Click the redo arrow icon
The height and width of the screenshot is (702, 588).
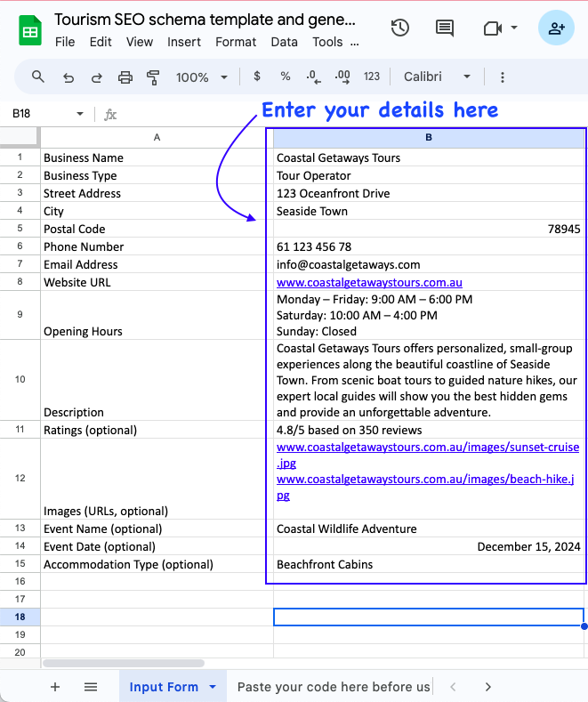(96, 77)
